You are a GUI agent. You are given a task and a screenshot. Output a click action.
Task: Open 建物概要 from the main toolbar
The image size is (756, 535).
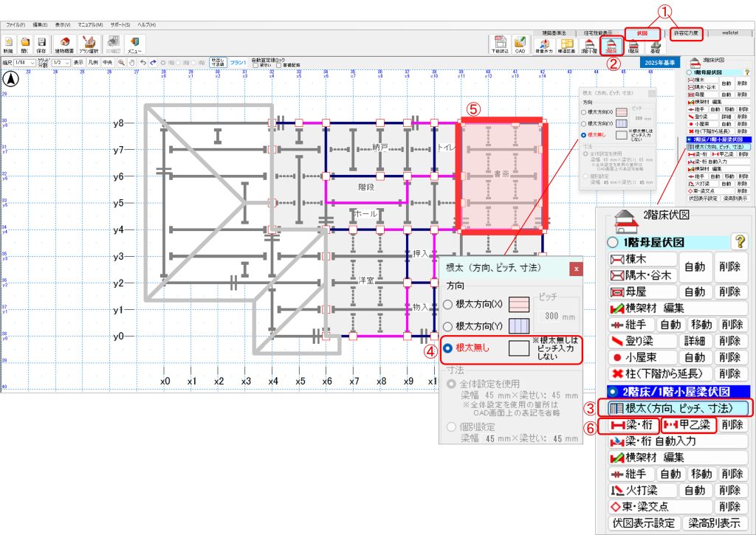pos(64,44)
